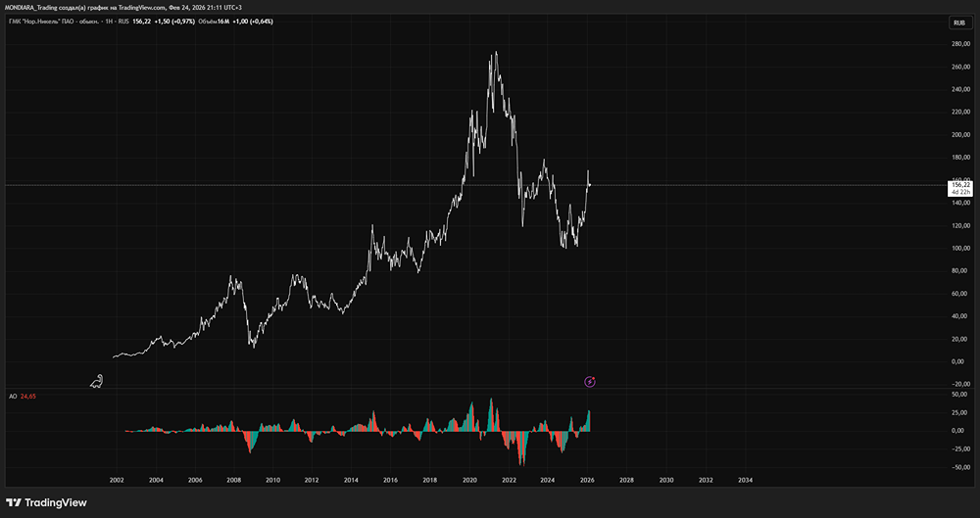Click the 2028 label on the time axis

click(x=626, y=481)
